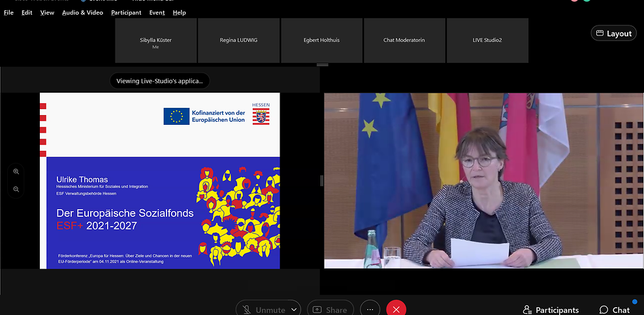Select LIVE Studio2 participant tile

point(487,41)
